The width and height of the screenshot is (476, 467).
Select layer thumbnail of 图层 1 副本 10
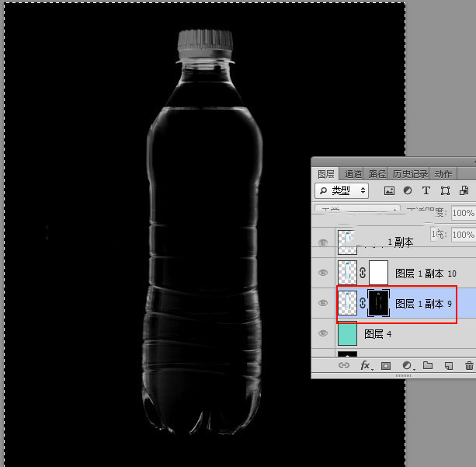point(347,273)
